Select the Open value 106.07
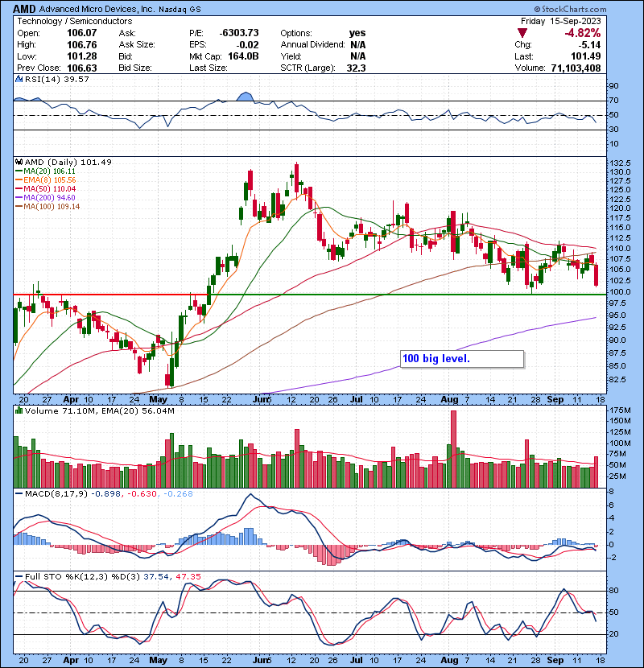 click(x=82, y=33)
